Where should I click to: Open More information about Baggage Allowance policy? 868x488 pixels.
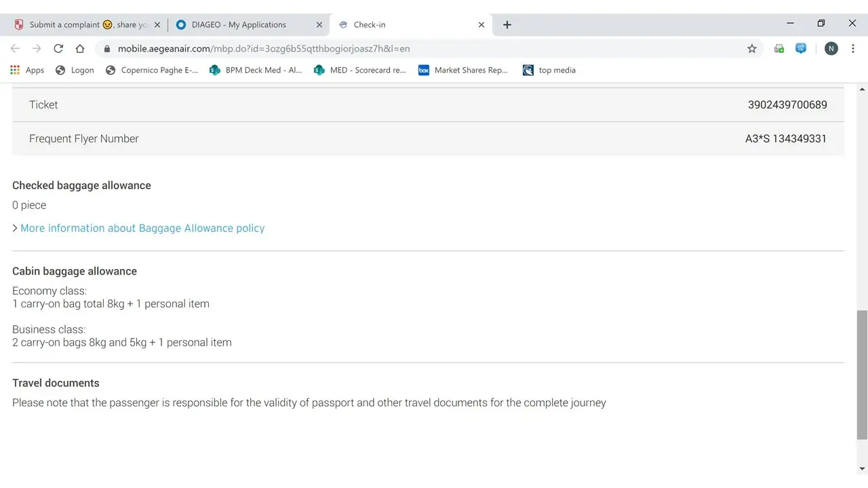coord(142,228)
